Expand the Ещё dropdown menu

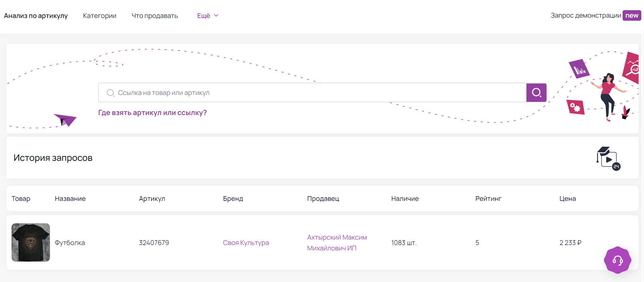click(208, 16)
